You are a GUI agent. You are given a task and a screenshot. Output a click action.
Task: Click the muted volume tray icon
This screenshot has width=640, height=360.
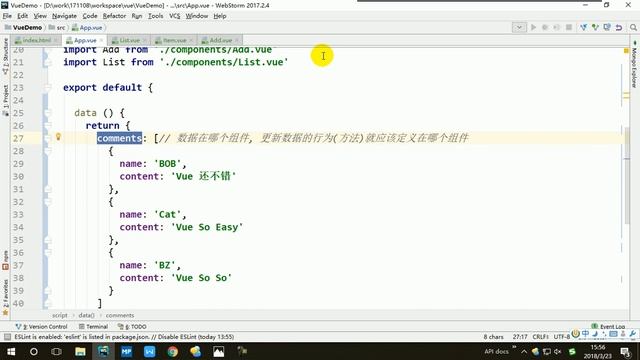pos(558,351)
